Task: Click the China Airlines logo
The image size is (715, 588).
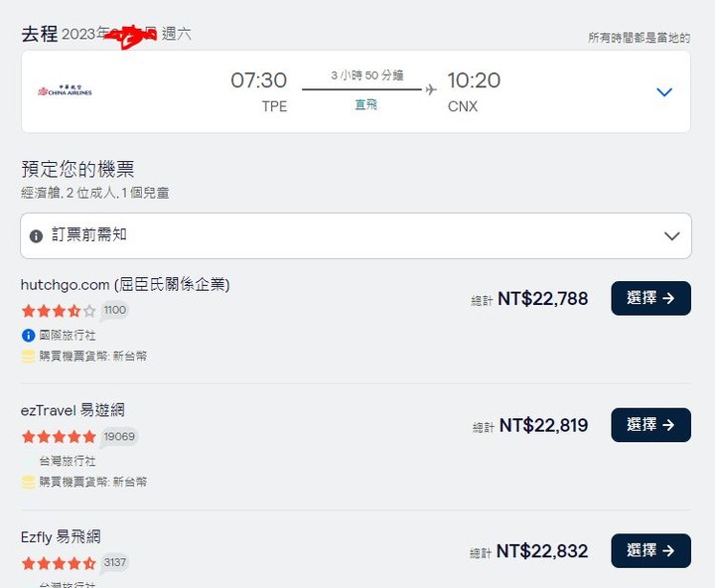Action: tap(65, 90)
